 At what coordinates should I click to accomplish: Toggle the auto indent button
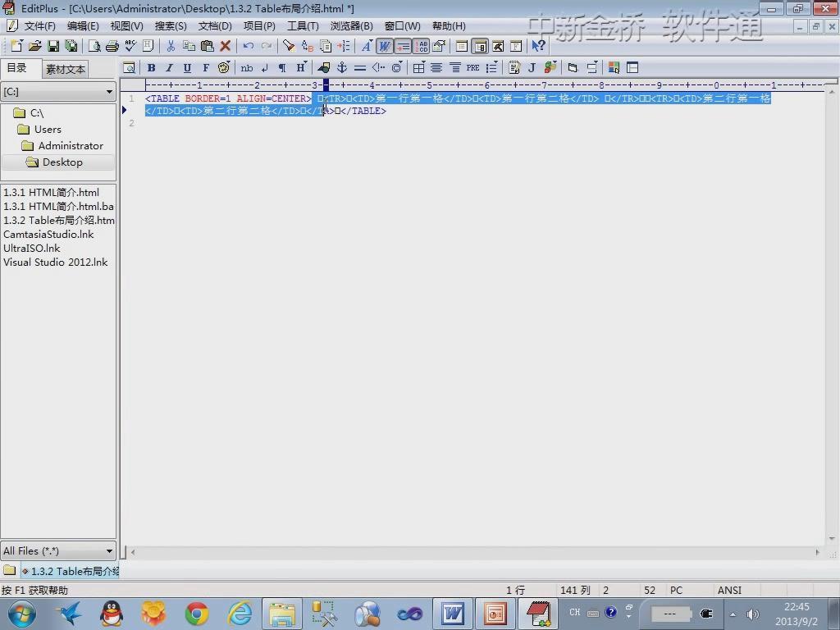pos(403,46)
